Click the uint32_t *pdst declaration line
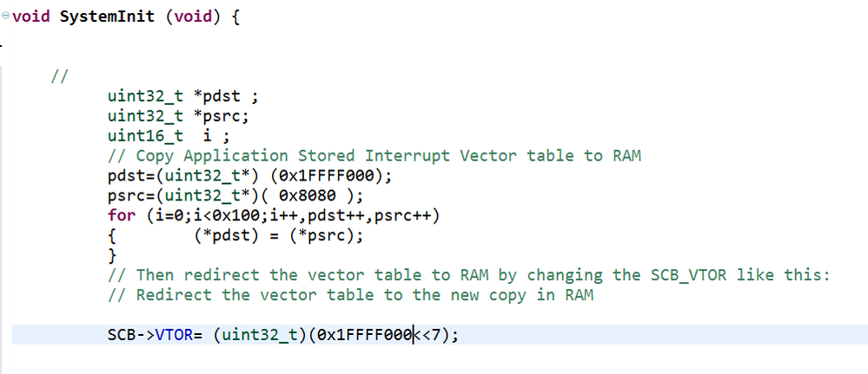 tap(183, 96)
